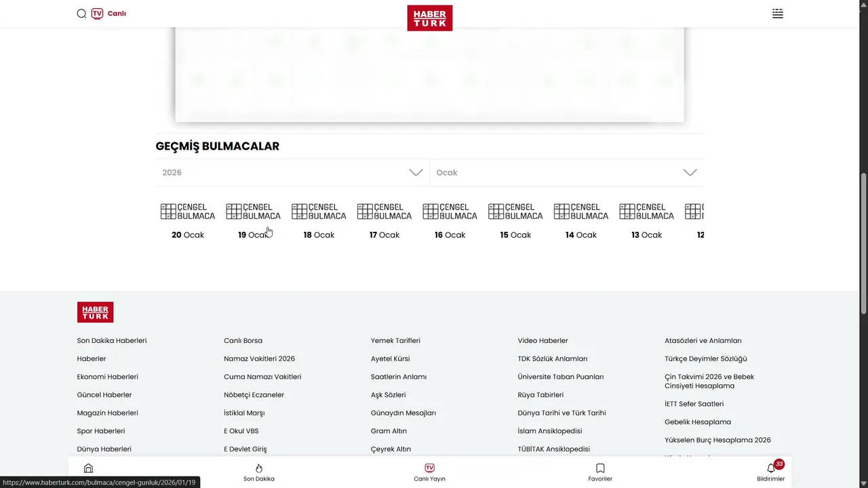Open TÜBİTAK Ansiklopedisi link

(x=554, y=449)
